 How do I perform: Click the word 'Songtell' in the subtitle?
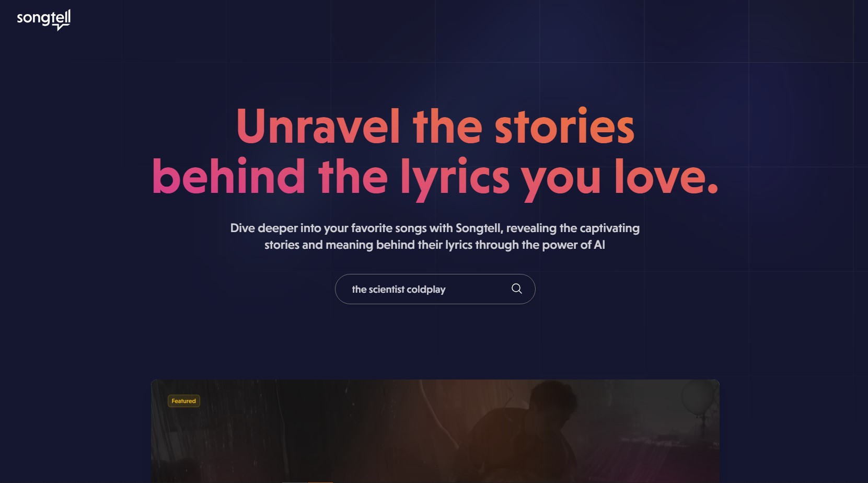tap(479, 228)
